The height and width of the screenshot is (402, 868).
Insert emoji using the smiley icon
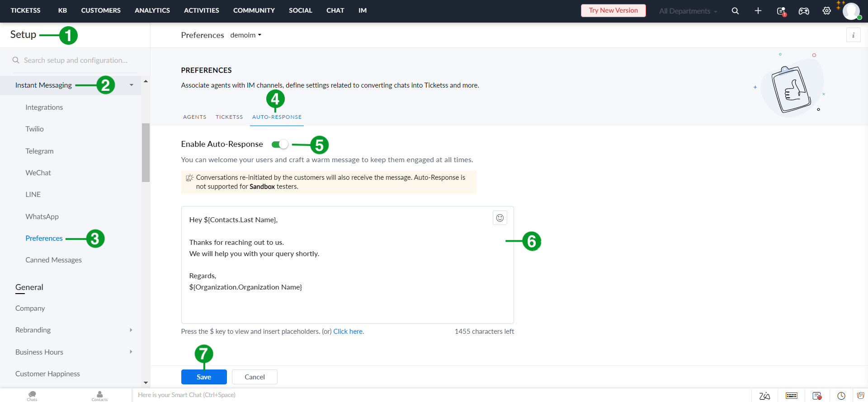(x=500, y=218)
